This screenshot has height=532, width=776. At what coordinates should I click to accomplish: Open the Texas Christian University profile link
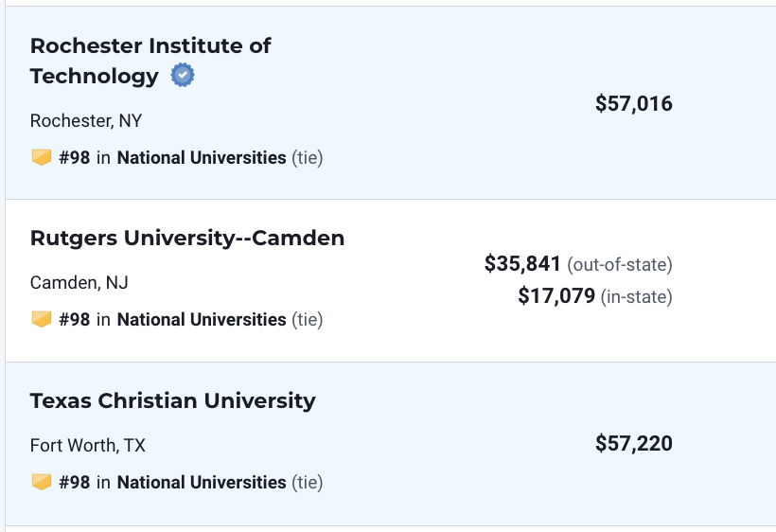tap(173, 400)
